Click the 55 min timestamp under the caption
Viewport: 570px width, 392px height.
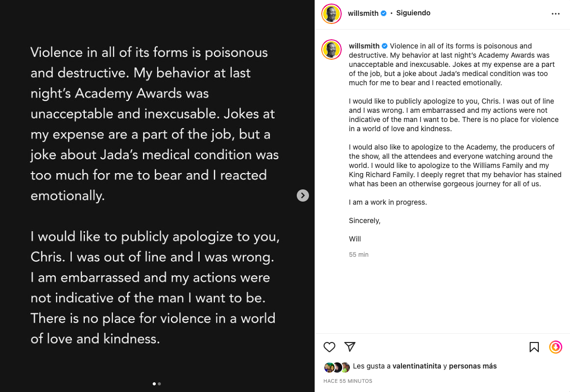[359, 255]
